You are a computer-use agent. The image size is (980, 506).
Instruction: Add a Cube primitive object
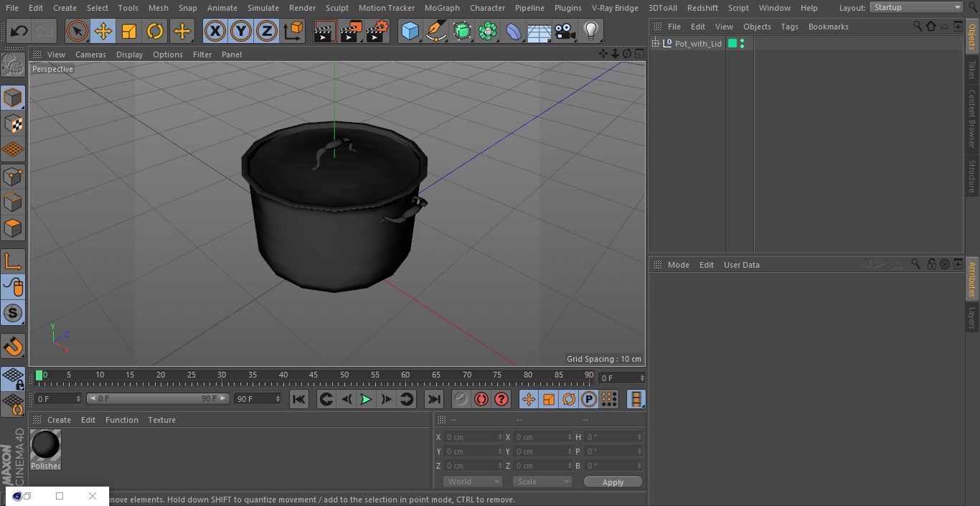coord(410,32)
